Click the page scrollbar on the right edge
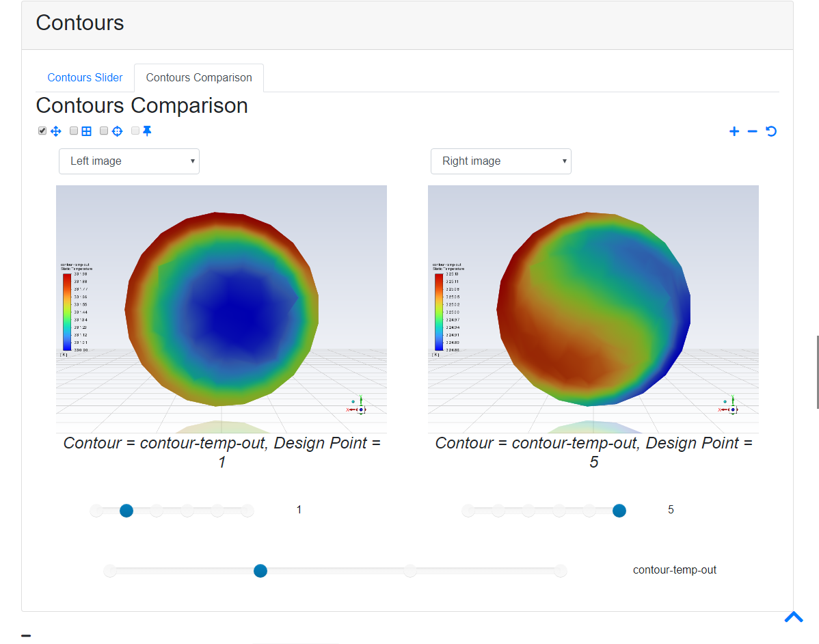 coord(817,372)
